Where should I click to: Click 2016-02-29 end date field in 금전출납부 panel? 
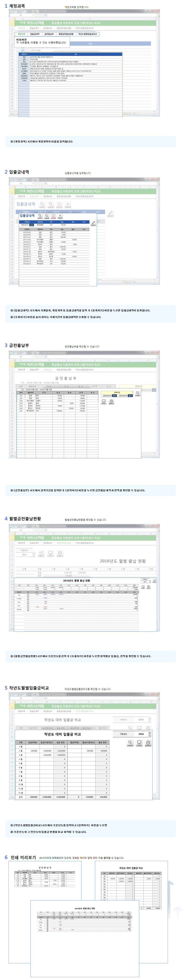tap(123, 395)
